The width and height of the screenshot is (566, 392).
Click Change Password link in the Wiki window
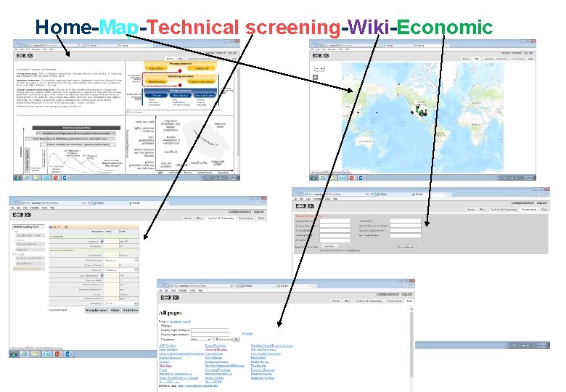(x=386, y=294)
